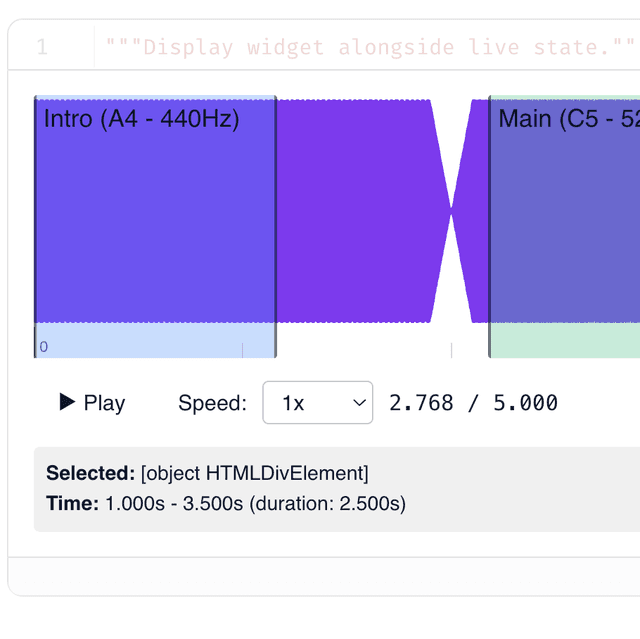Click the purple waveform between the regions
Image resolution: width=640 pixels, height=639 pixels.
pos(353,211)
